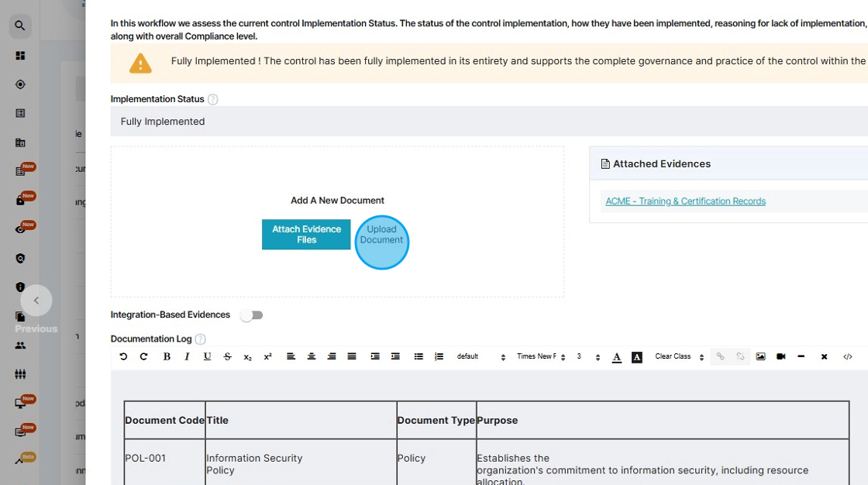Click the clear formatting X icon
This screenshot has height=485, width=868.
(x=825, y=356)
